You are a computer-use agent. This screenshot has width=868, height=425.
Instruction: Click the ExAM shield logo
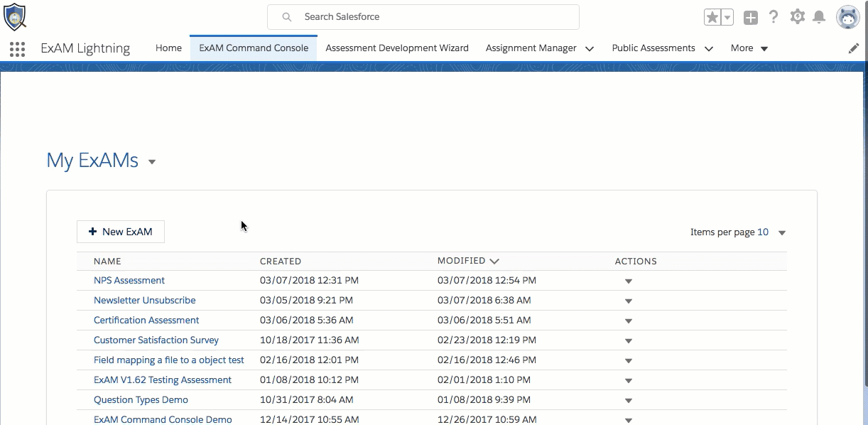[15, 16]
